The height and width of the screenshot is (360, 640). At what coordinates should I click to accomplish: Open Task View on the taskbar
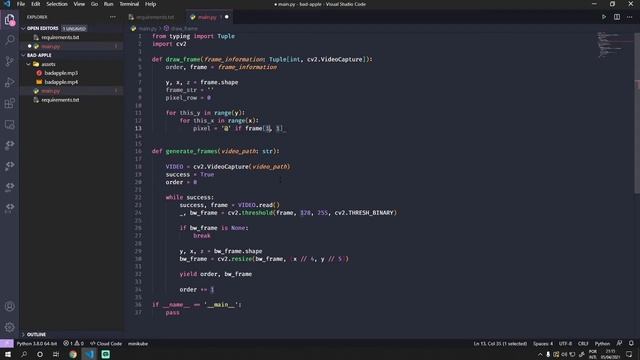pos(56,354)
